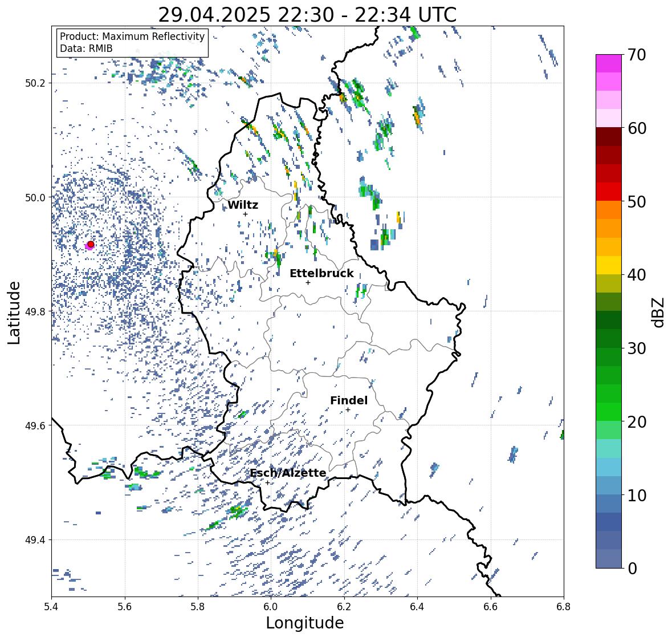Pick the top magenta colorbar segment

[609, 63]
